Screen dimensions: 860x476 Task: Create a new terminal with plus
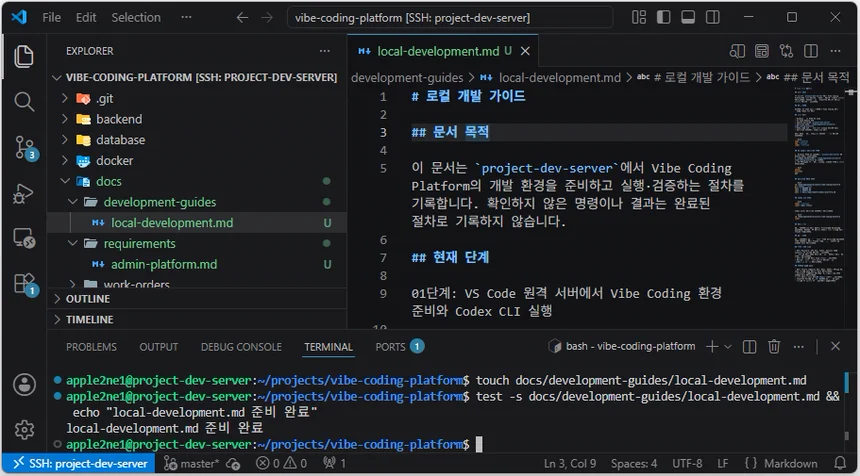click(x=712, y=347)
